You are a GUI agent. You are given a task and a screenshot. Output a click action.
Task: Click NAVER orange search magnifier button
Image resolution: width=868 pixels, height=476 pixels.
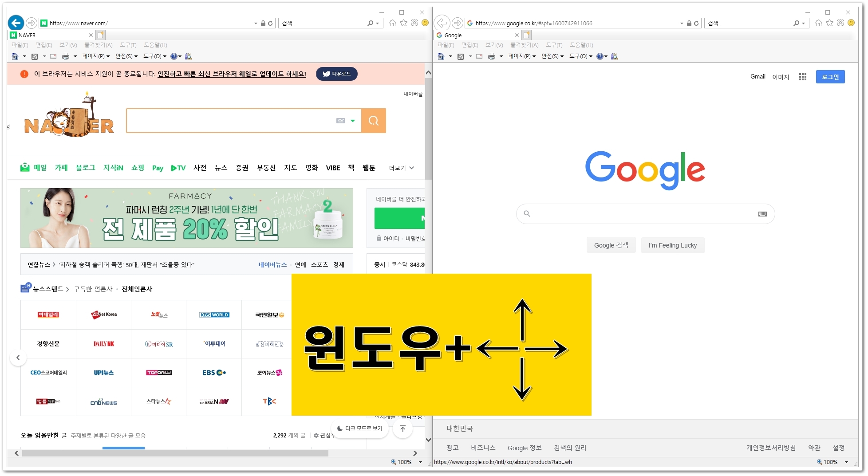[x=374, y=121]
